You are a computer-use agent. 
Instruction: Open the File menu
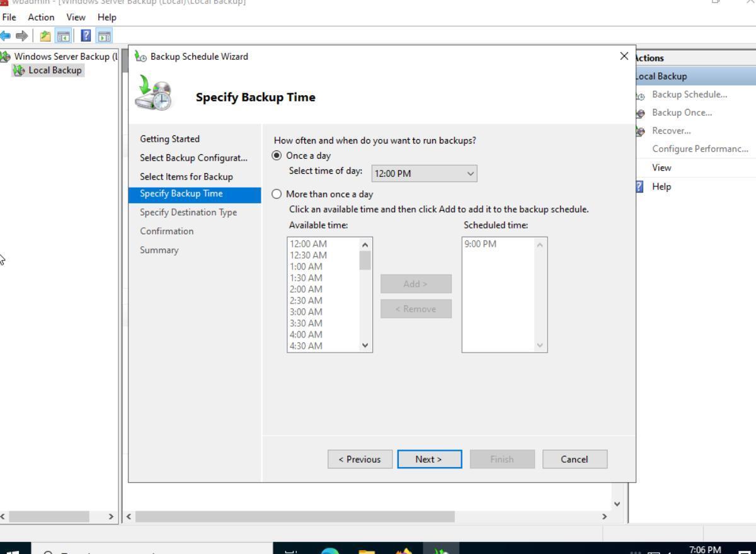pyautogui.click(x=10, y=17)
